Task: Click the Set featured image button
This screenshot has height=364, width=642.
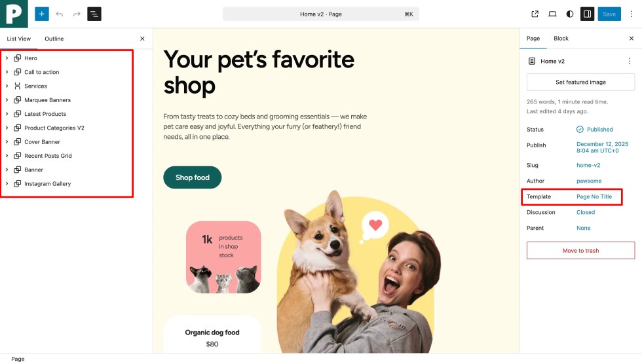Action: tap(580, 82)
